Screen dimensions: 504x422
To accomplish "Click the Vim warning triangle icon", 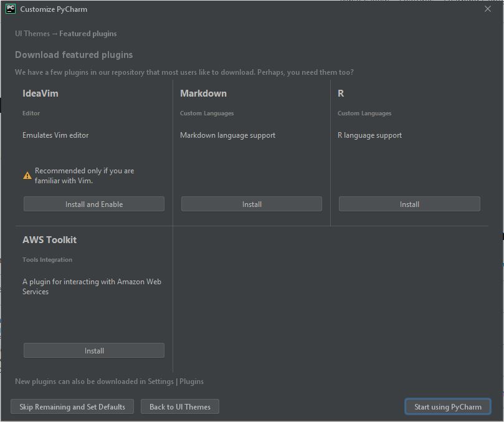I will pos(27,176).
